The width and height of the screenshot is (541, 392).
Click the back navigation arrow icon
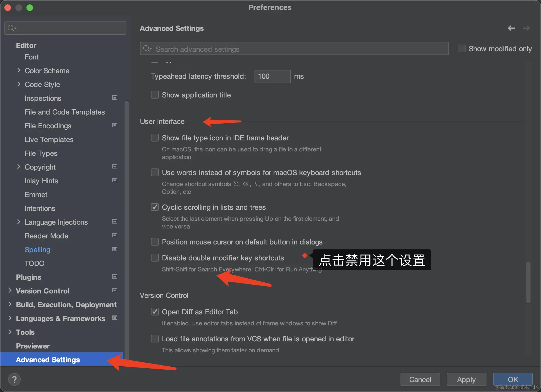coord(511,28)
